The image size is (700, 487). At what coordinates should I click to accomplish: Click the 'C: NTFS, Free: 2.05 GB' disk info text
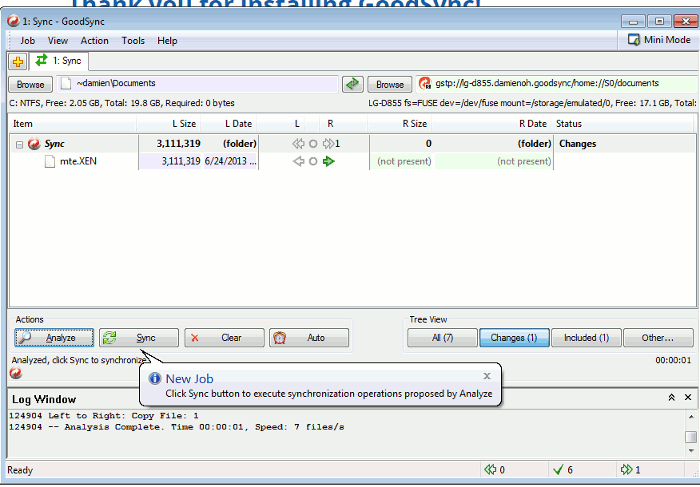122,103
